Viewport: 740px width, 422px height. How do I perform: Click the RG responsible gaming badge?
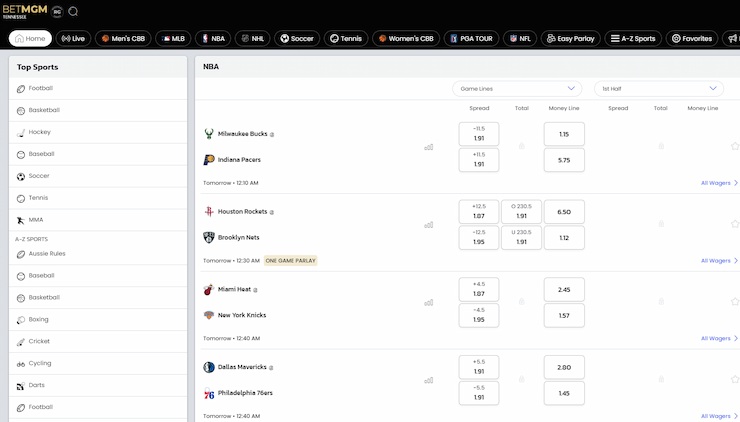pos(57,12)
